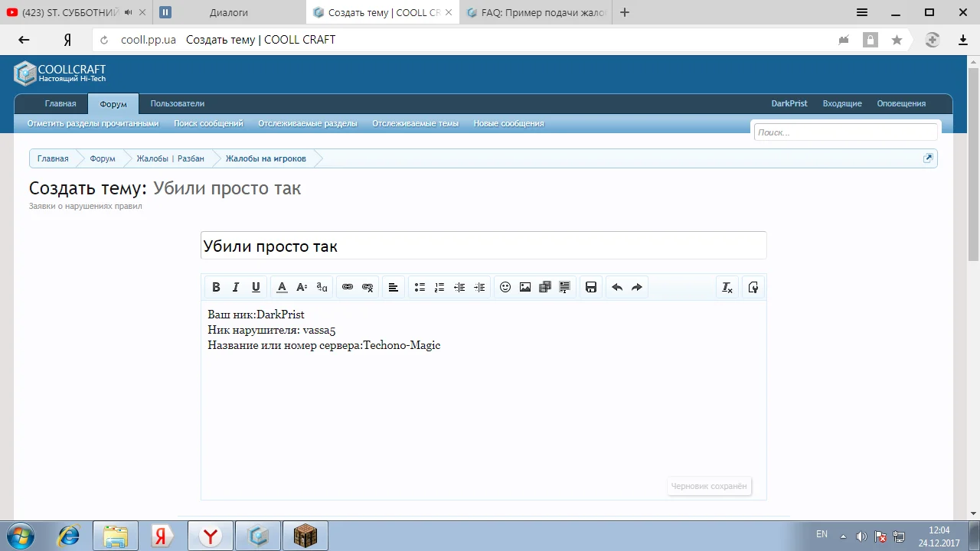
Task: Click the unlink icon in the toolbar
Action: click(367, 287)
